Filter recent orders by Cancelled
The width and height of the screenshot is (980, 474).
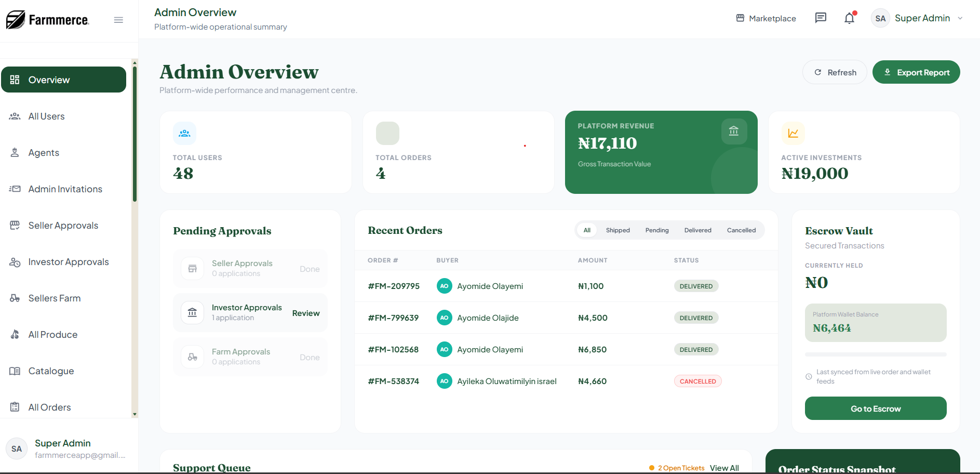click(741, 230)
